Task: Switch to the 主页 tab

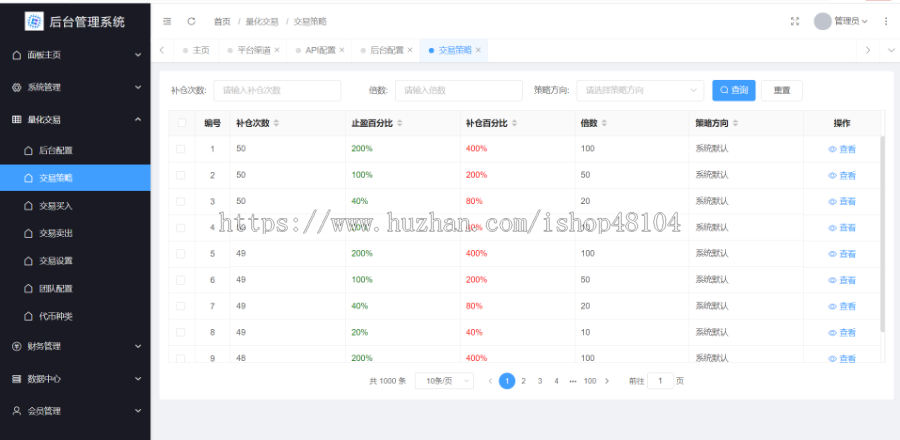Action: (196, 50)
